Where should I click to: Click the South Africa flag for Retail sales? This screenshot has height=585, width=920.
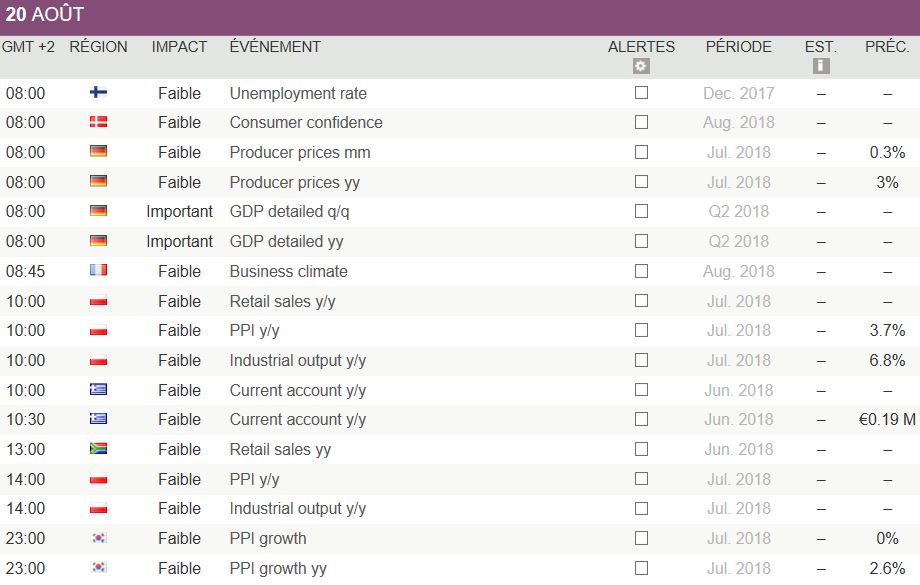[x=98, y=449]
